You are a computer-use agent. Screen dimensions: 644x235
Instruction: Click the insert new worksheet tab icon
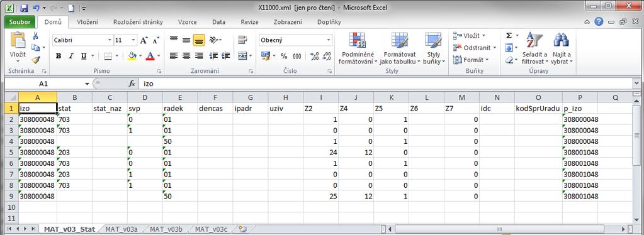243,229
